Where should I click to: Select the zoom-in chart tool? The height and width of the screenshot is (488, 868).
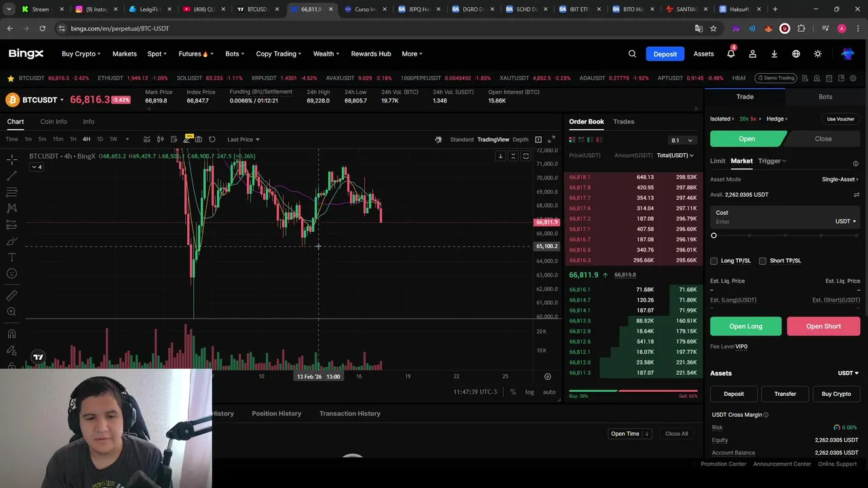(12, 312)
